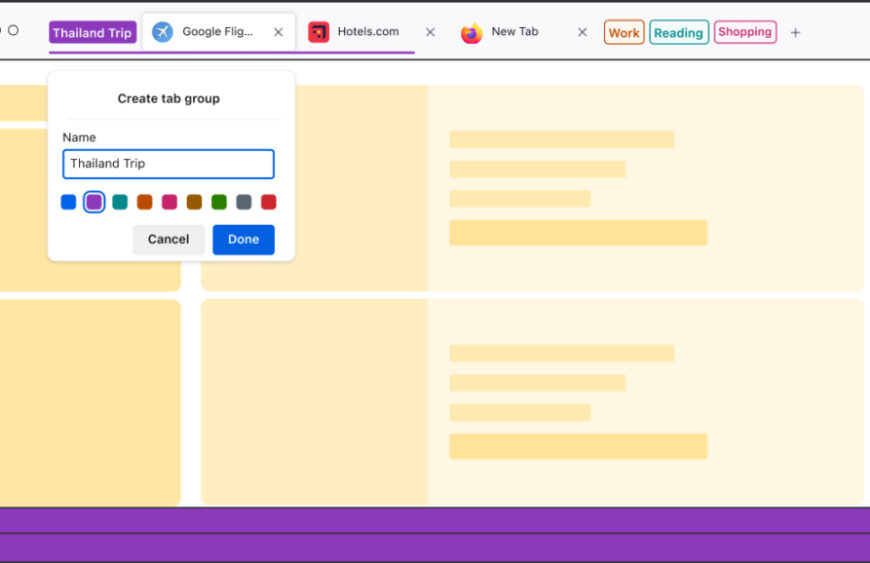The height and width of the screenshot is (563, 870).
Task: Confirm the tab group with Done
Action: click(243, 240)
